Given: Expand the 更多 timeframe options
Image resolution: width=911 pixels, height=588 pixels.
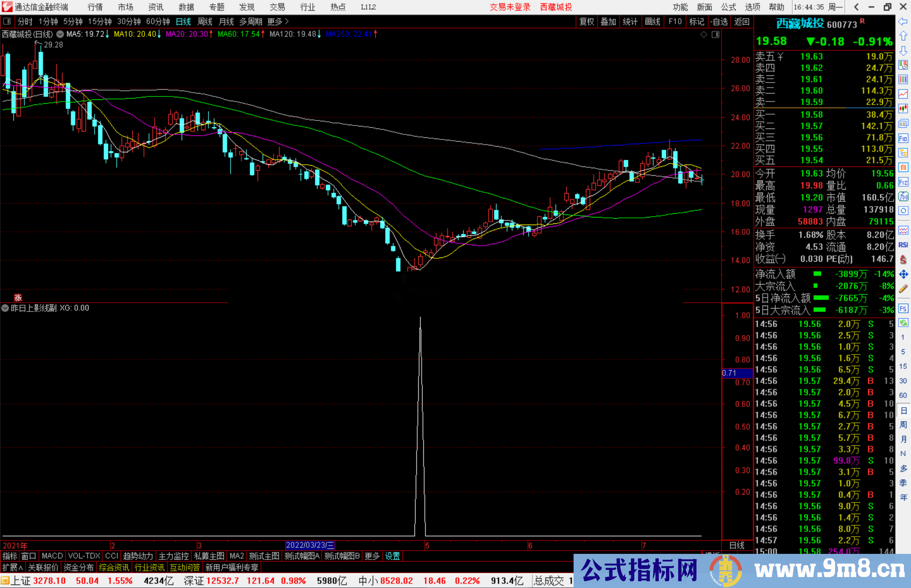Looking at the screenshot, I should [x=278, y=21].
